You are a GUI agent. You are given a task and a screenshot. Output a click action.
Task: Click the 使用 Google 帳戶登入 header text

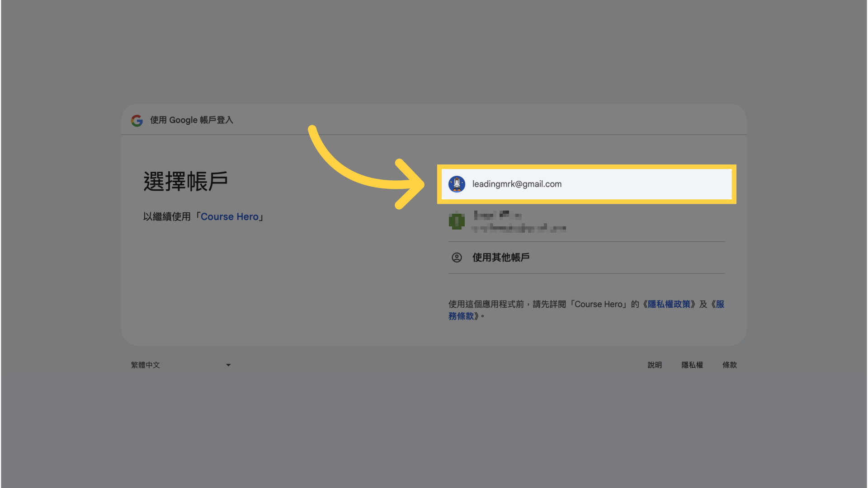click(x=192, y=120)
